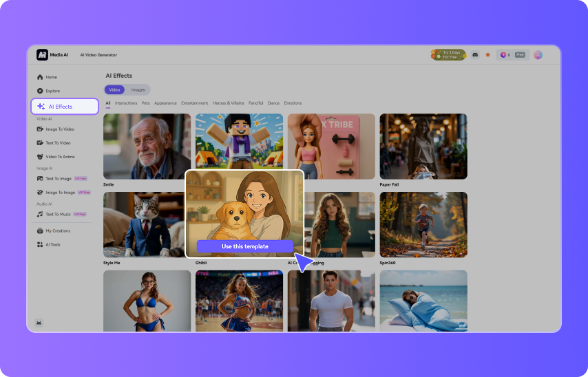Image resolution: width=588 pixels, height=377 pixels.
Task: Open the user profile avatar
Action: [538, 54]
